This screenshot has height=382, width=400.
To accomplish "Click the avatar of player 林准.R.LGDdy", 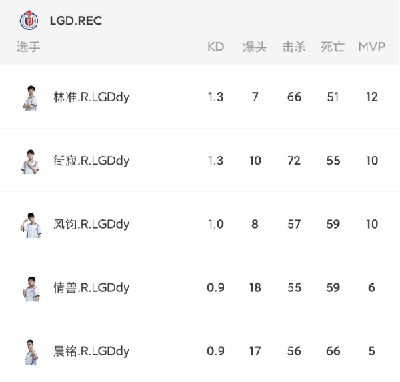I will point(31,98).
